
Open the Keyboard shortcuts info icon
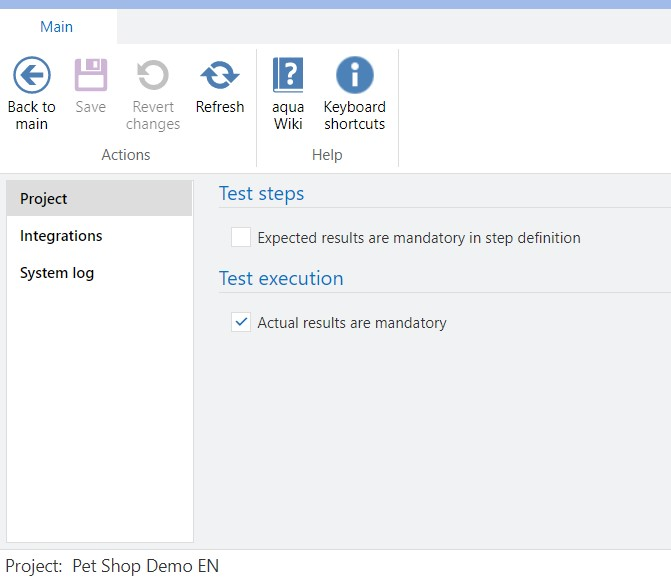[x=354, y=76]
